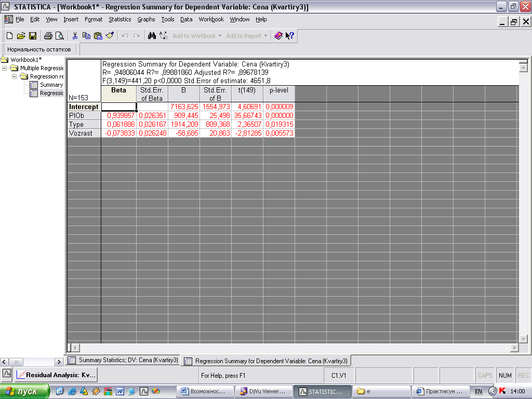Click the Cut scissors icon
Image resolution: width=532 pixels, height=399 pixels.
75,36
